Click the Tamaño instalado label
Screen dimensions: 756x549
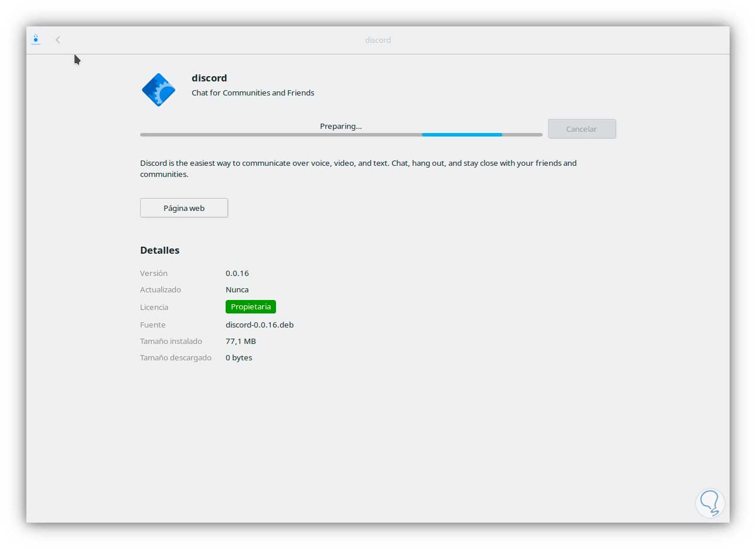point(171,341)
